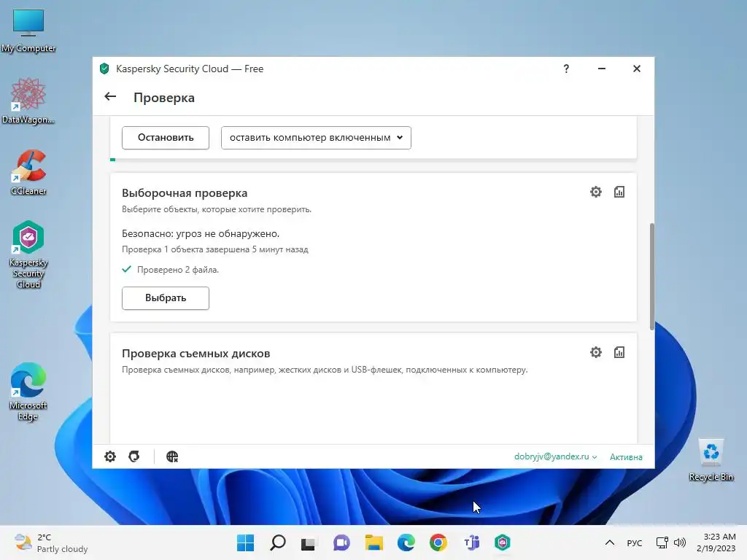Stop the scan with Остановить button
Viewport: 747px width, 560px height.
[x=166, y=138]
